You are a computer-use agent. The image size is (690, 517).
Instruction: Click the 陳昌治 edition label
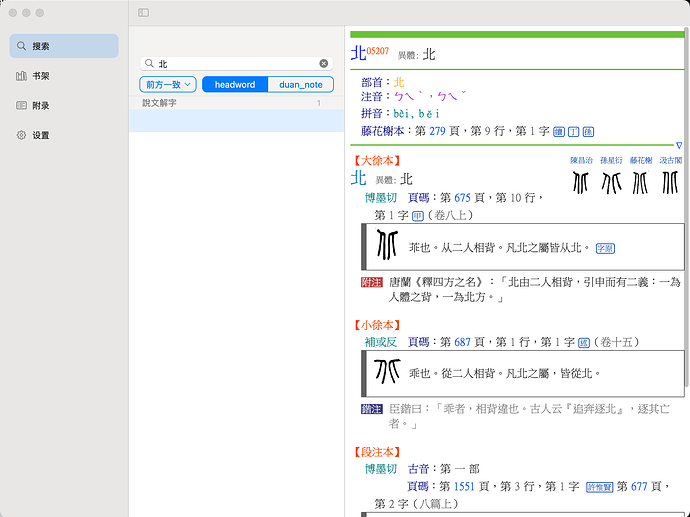(x=581, y=160)
